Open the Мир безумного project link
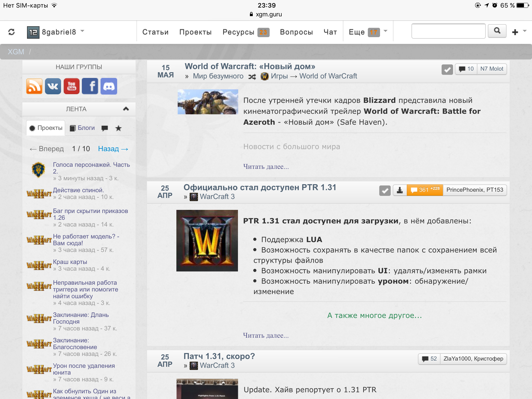This screenshot has height=399, width=532. click(x=218, y=76)
